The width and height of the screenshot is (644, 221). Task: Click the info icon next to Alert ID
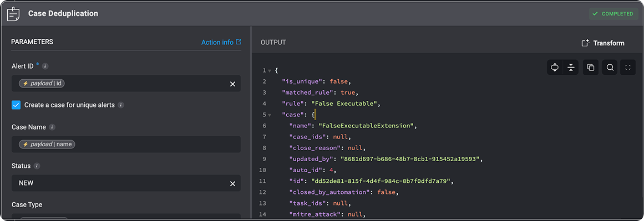[45, 66]
